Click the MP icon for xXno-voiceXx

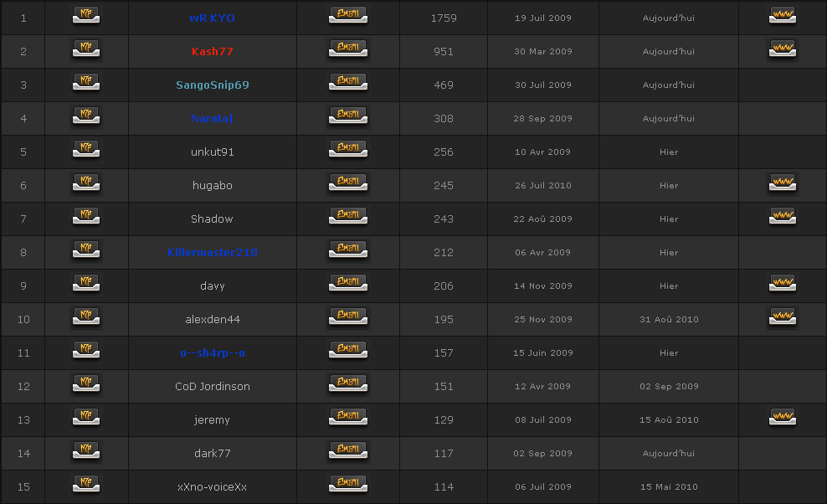click(x=86, y=485)
